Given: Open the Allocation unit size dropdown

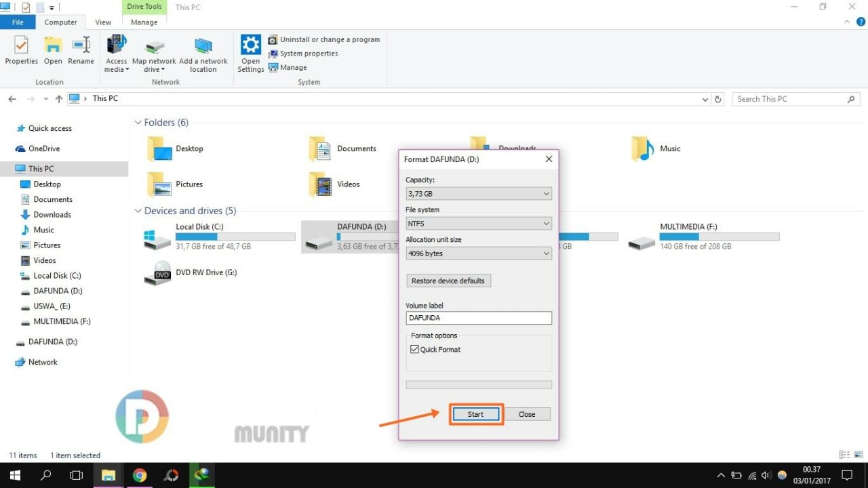Looking at the screenshot, I should coord(478,253).
